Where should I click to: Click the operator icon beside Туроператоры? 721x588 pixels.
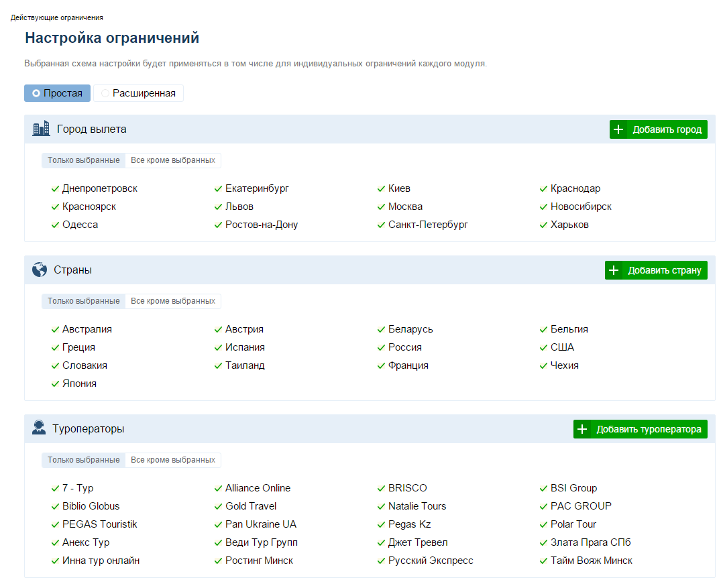click(39, 428)
